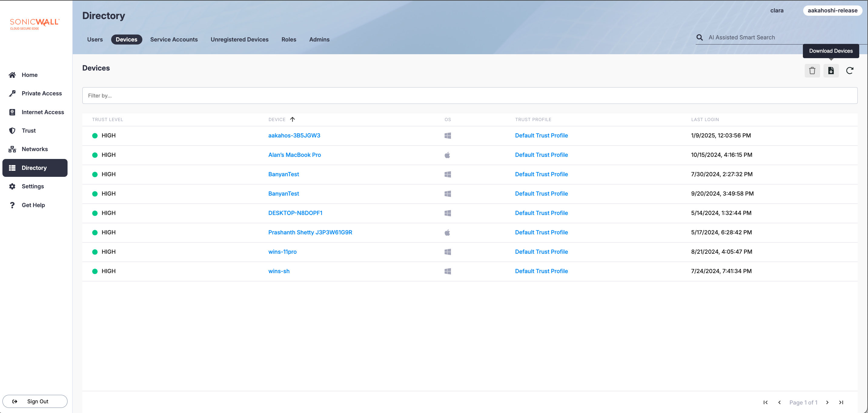This screenshot has height=413, width=868.
Task: Switch to Service Accounts tab
Action: [x=174, y=39]
